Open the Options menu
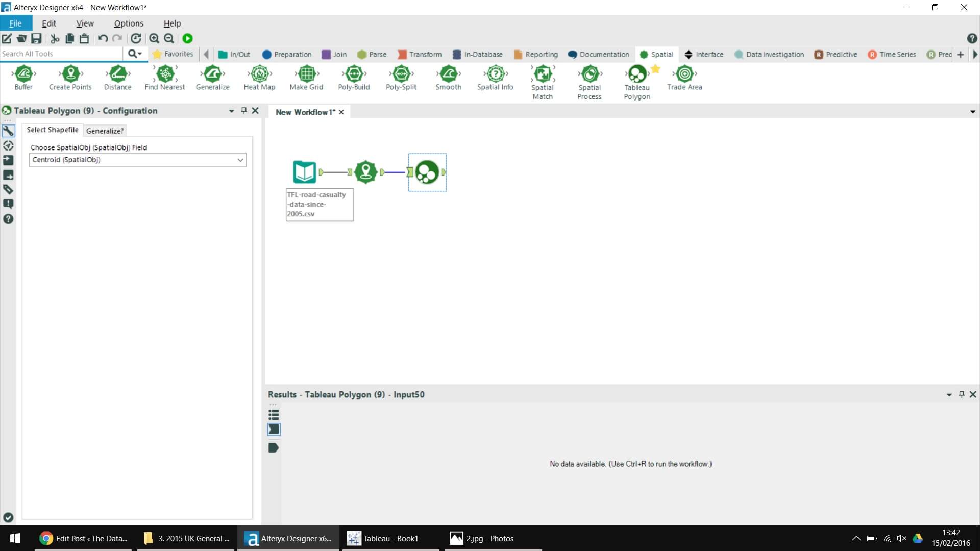Screen dimensions: 980x551 129,23
